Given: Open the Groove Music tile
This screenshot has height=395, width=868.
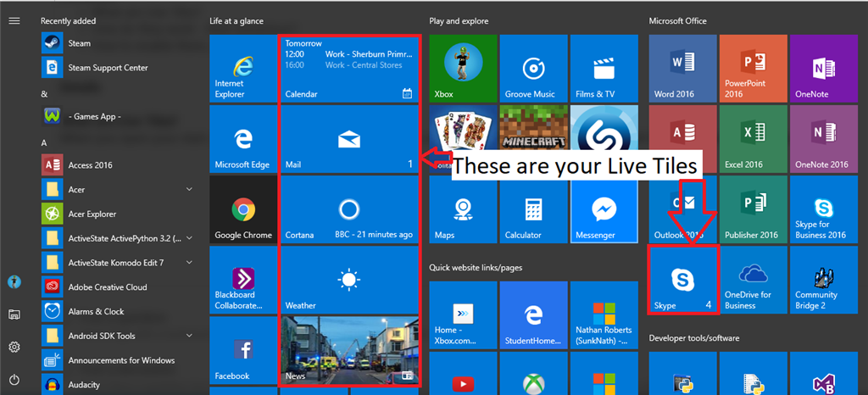Looking at the screenshot, I should (x=534, y=69).
